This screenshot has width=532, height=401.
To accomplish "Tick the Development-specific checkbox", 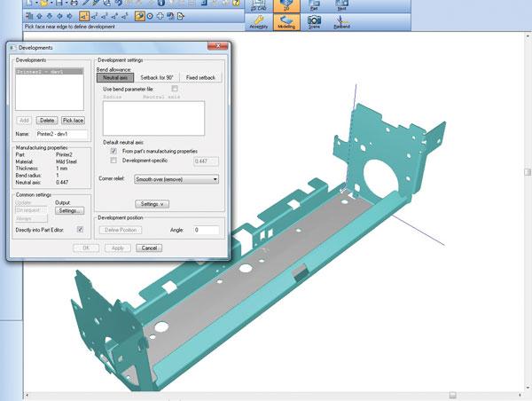I will (x=113, y=161).
